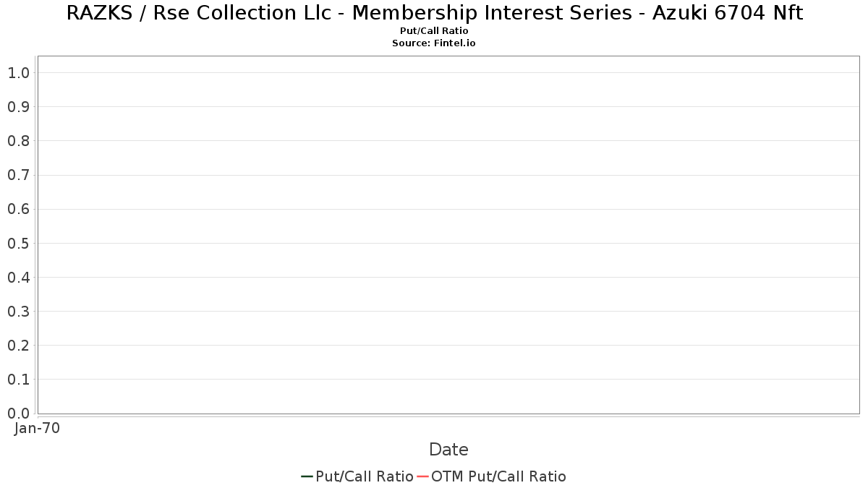
Task: Click the 0.0 y-axis label
Action: (x=18, y=414)
